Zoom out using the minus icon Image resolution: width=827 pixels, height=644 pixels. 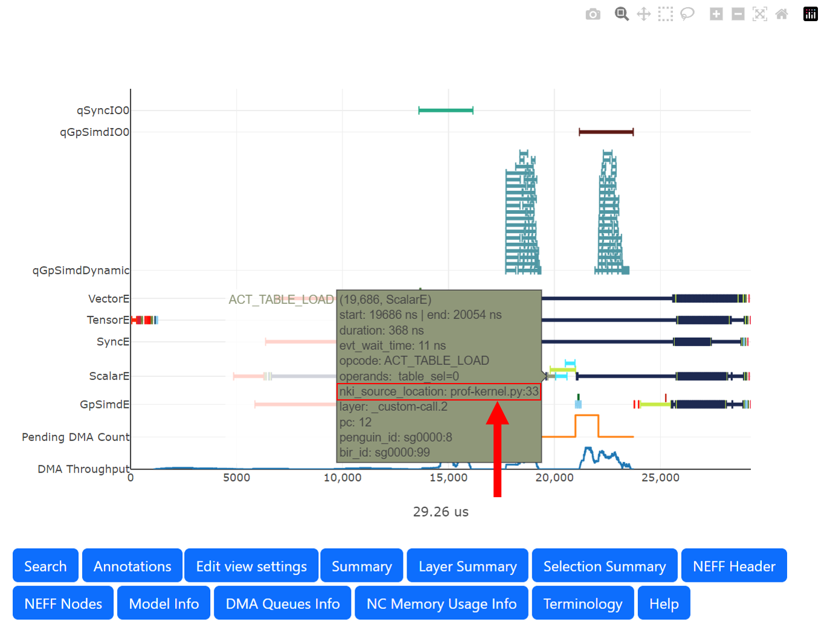(738, 14)
